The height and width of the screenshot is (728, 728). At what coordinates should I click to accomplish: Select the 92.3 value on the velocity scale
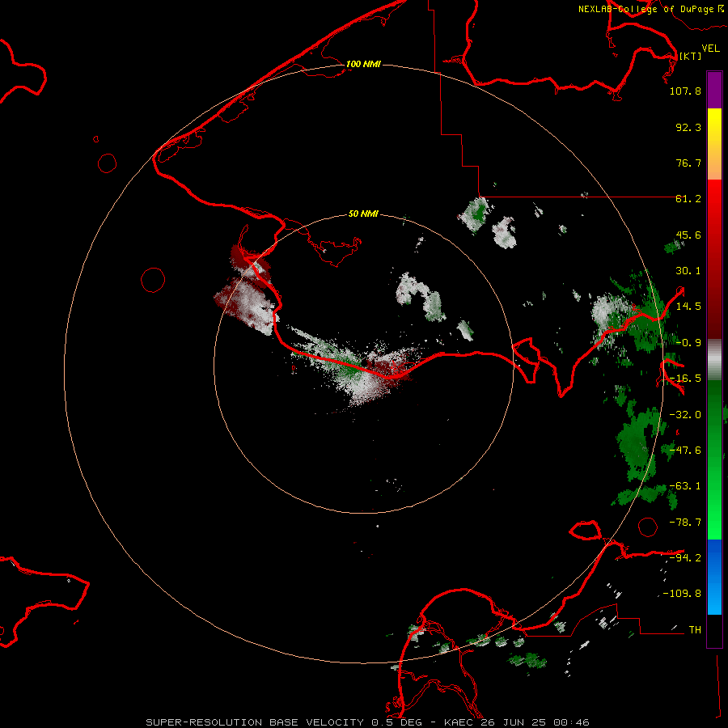[688, 127]
